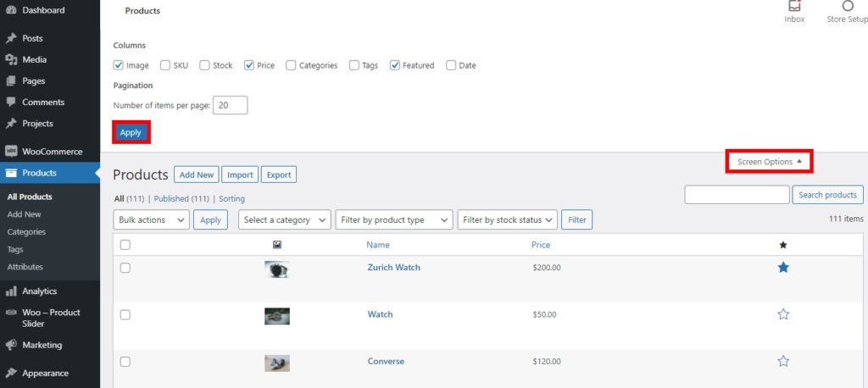Click the Dashboard gauge icon in sidebar
Image resolution: width=868 pixels, height=388 pixels.
[11, 10]
